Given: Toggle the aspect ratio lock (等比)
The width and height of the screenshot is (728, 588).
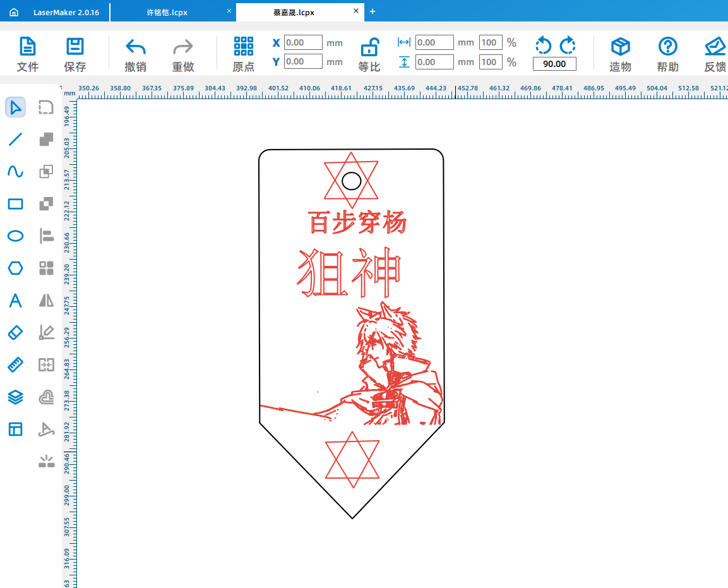Looking at the screenshot, I should pyautogui.click(x=369, y=54).
